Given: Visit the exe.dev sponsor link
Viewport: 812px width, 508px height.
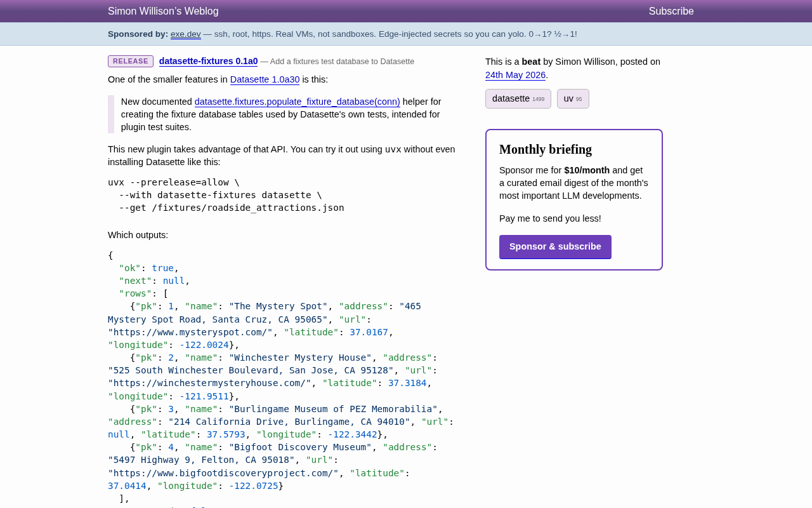Looking at the screenshot, I should pyautogui.click(x=185, y=34).
